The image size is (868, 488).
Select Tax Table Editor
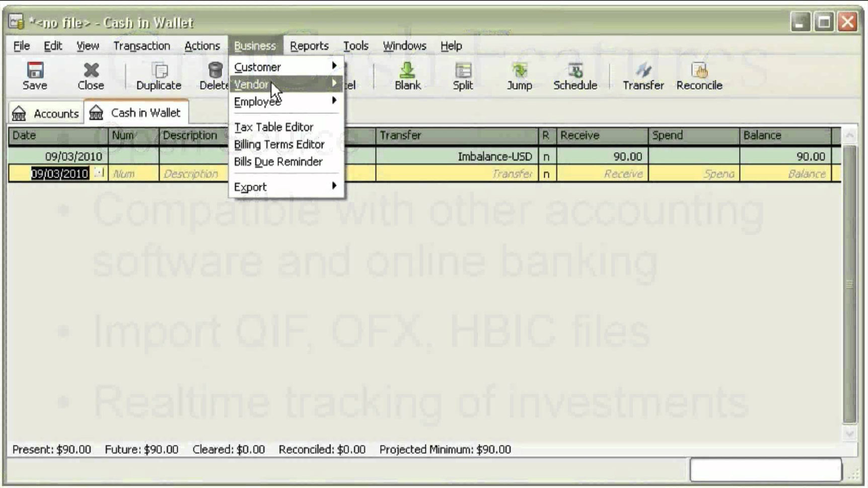273,127
